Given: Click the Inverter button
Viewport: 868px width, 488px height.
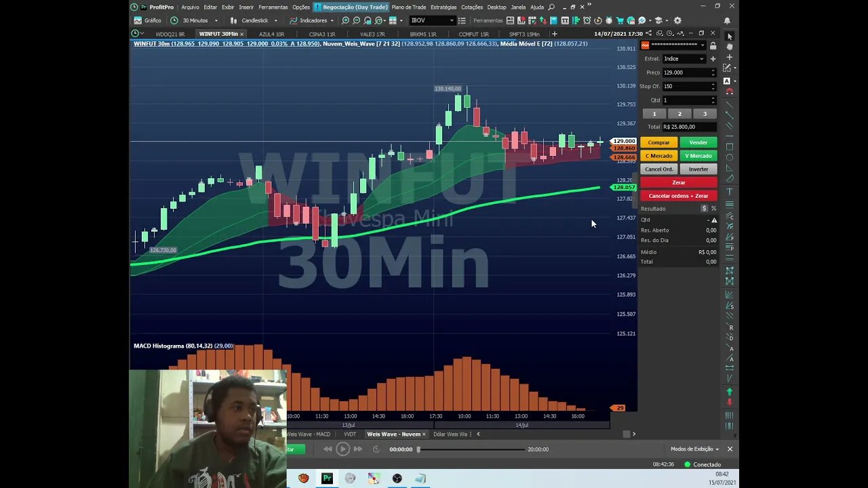Looking at the screenshot, I should click(698, 169).
